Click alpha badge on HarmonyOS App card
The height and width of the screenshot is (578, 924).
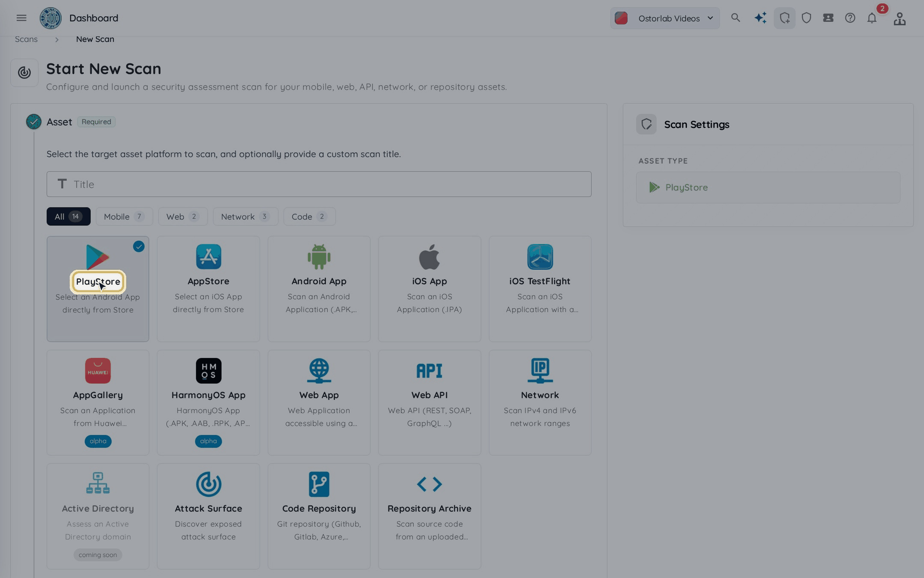point(208,441)
